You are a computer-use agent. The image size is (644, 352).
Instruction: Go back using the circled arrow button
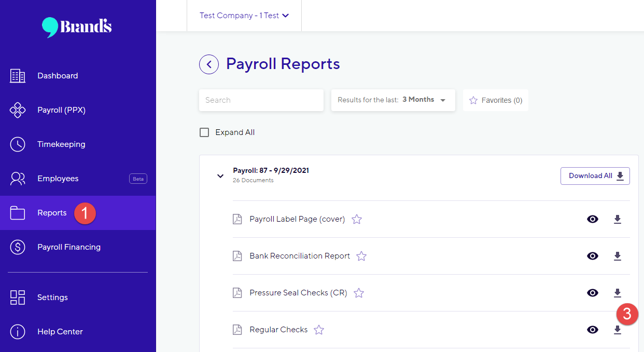click(209, 64)
